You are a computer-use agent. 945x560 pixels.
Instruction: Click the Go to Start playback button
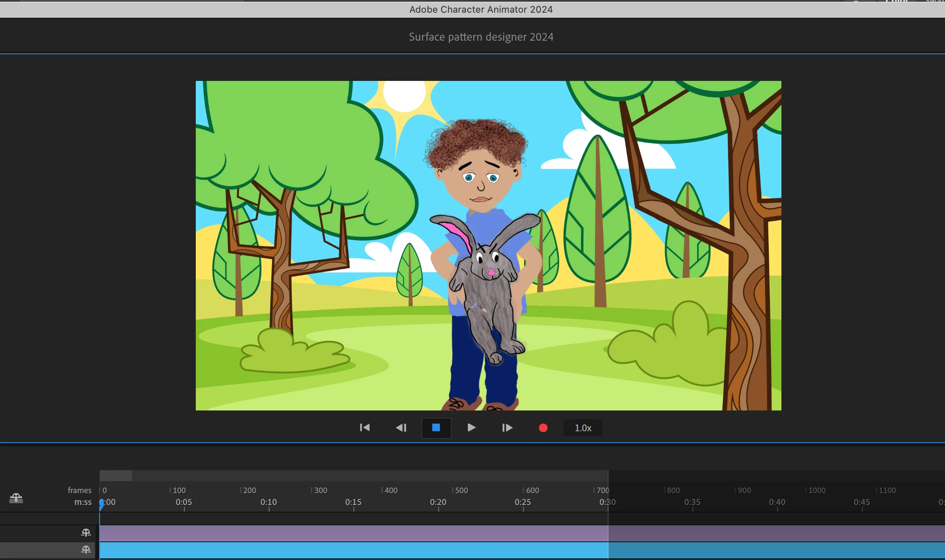tap(364, 428)
